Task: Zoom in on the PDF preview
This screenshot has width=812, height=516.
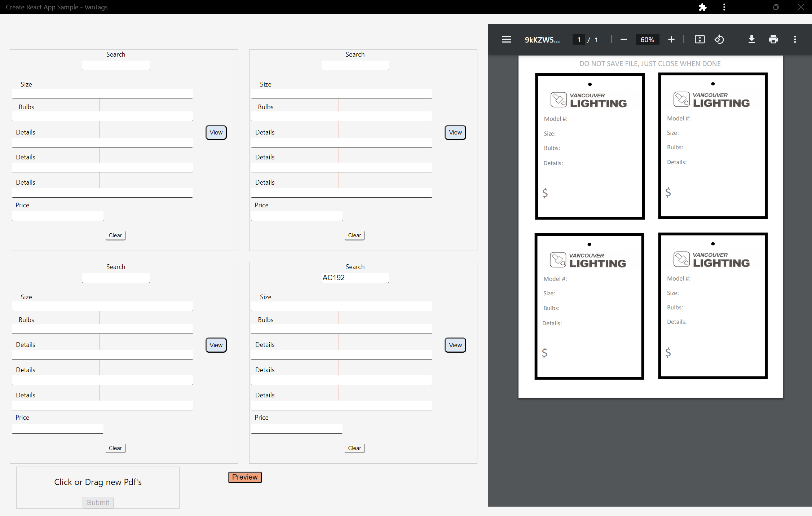Action: click(671, 39)
